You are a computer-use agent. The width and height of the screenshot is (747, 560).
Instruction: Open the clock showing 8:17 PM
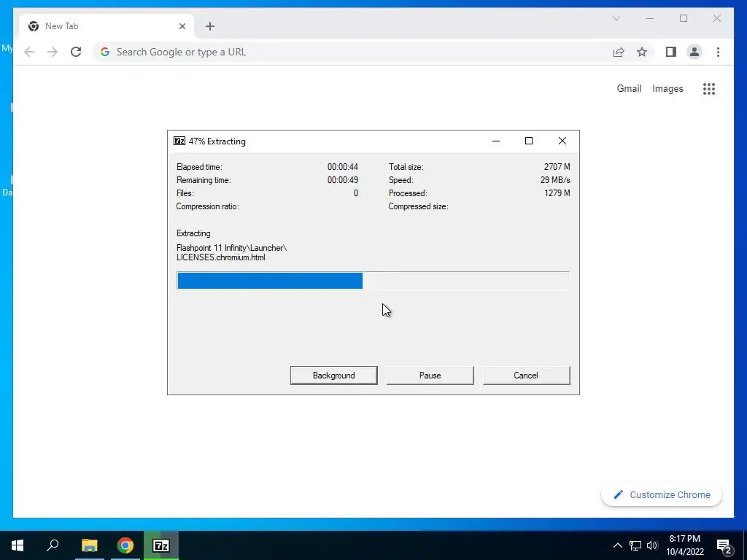[x=684, y=545]
